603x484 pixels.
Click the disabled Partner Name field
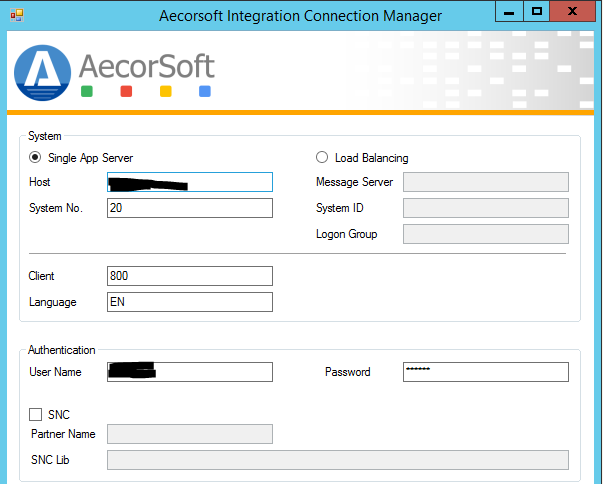click(x=190, y=434)
